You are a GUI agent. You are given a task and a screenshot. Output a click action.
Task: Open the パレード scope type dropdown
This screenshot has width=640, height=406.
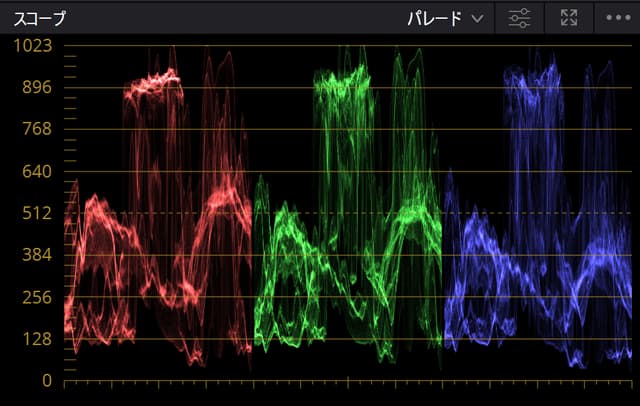446,18
